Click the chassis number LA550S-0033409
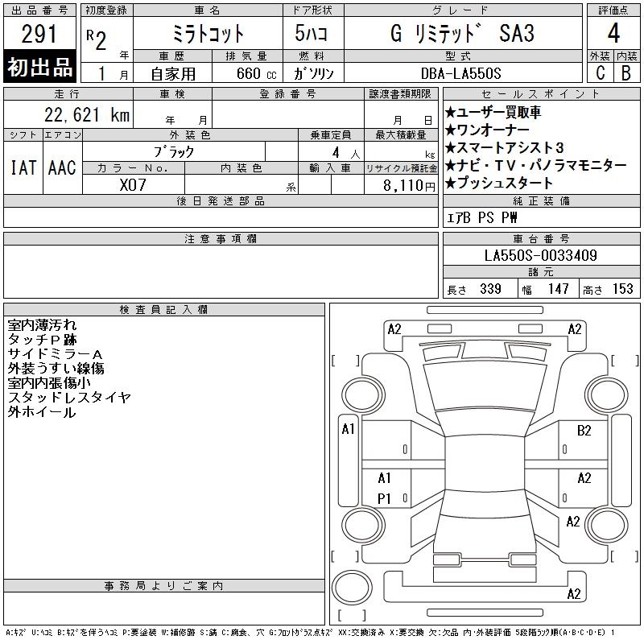644x644 pixels. pos(541,255)
